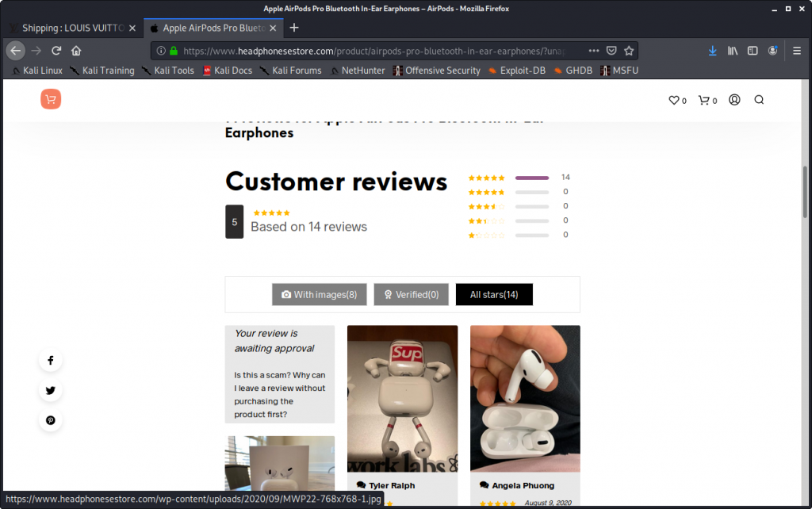
Task: Open the AirPods box review photo
Action: 280,463
